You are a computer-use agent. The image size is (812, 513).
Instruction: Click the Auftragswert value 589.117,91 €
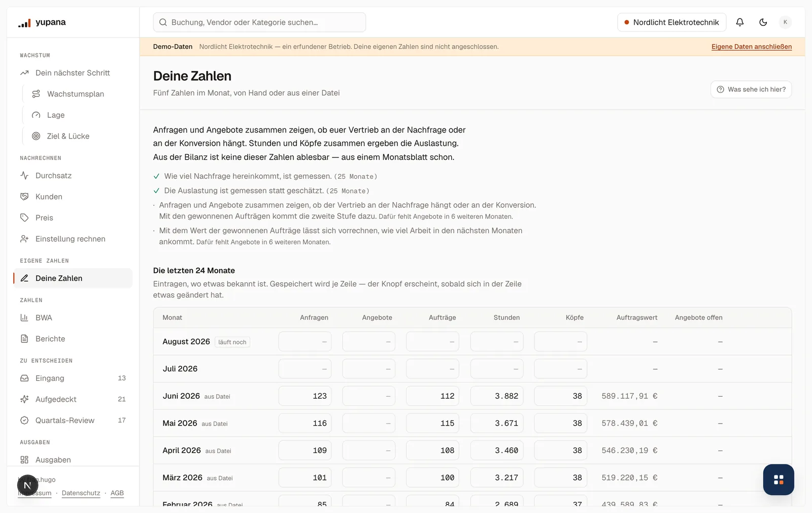(x=629, y=396)
